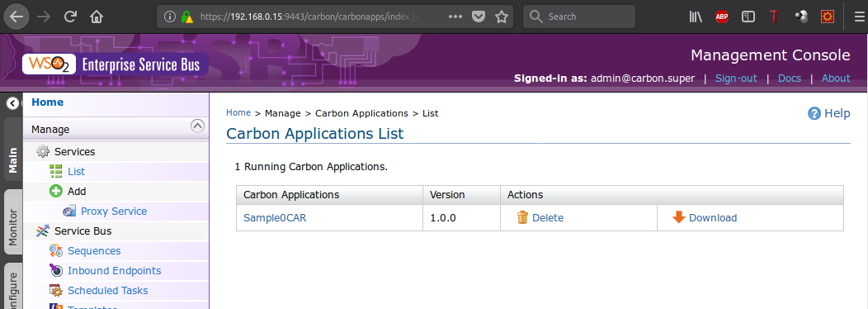Open the About link
868x309 pixels.
tap(836, 78)
